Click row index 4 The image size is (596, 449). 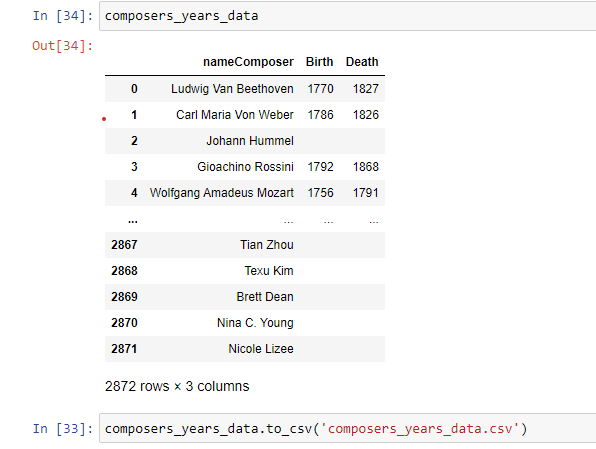tap(134, 193)
